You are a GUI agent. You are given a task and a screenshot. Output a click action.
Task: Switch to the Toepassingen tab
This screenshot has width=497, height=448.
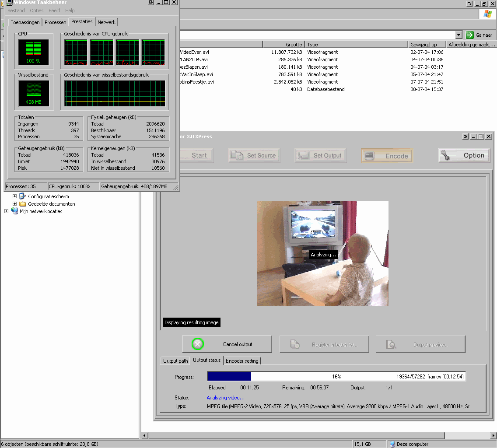point(25,22)
